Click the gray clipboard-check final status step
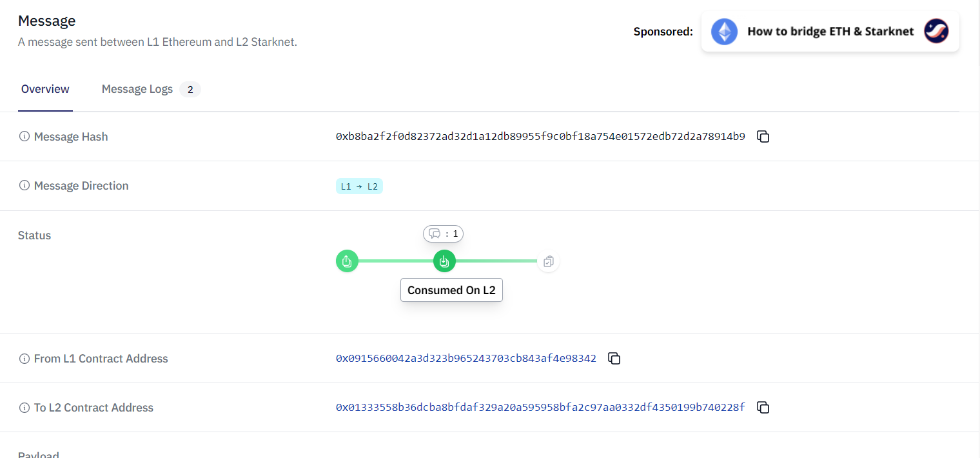 [548, 261]
